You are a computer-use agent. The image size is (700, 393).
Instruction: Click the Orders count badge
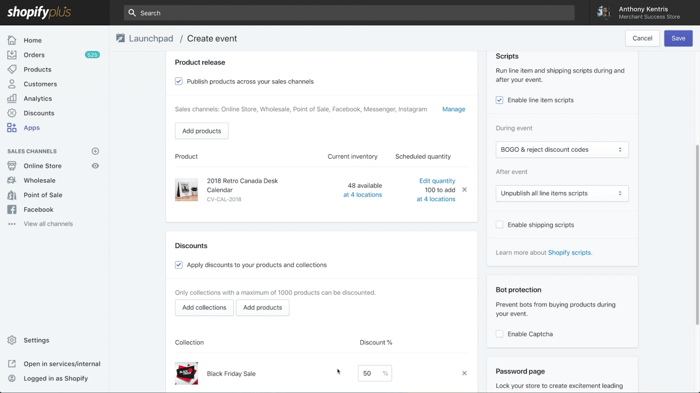tap(92, 55)
